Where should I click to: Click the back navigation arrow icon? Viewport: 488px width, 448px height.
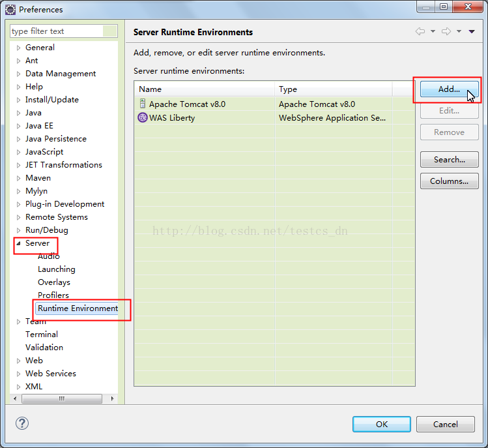(x=420, y=31)
